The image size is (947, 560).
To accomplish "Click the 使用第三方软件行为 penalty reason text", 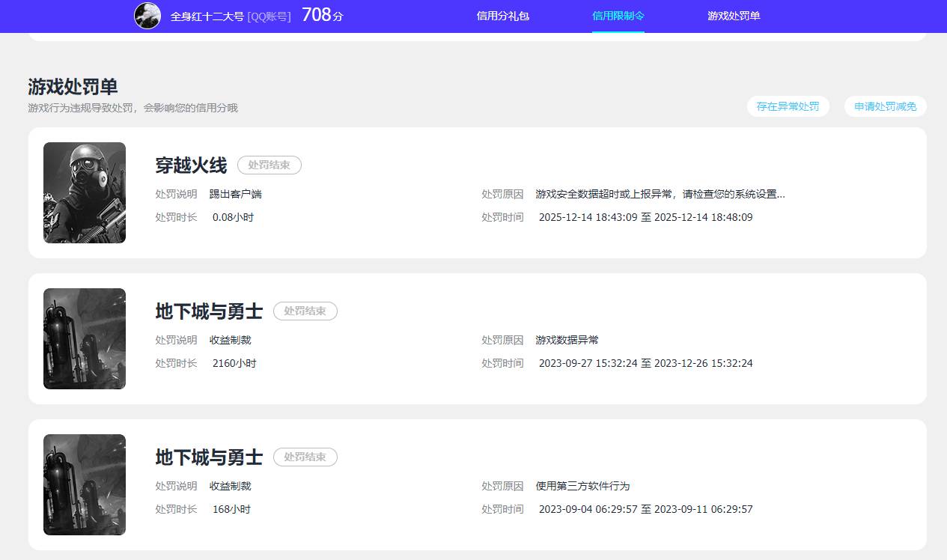I will coord(582,486).
